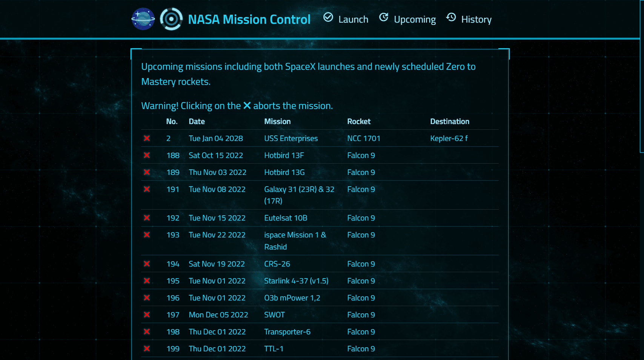The height and width of the screenshot is (360, 644).
Task: Click the refresh icon beside Upcoming
Action: 384,17
